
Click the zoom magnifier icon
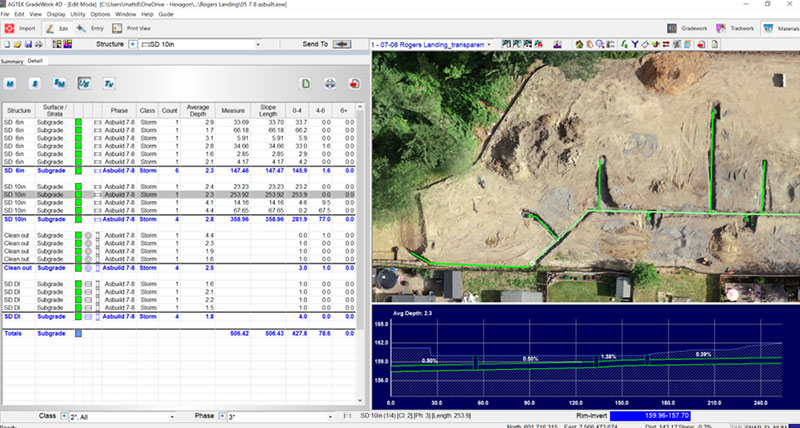coord(599,44)
